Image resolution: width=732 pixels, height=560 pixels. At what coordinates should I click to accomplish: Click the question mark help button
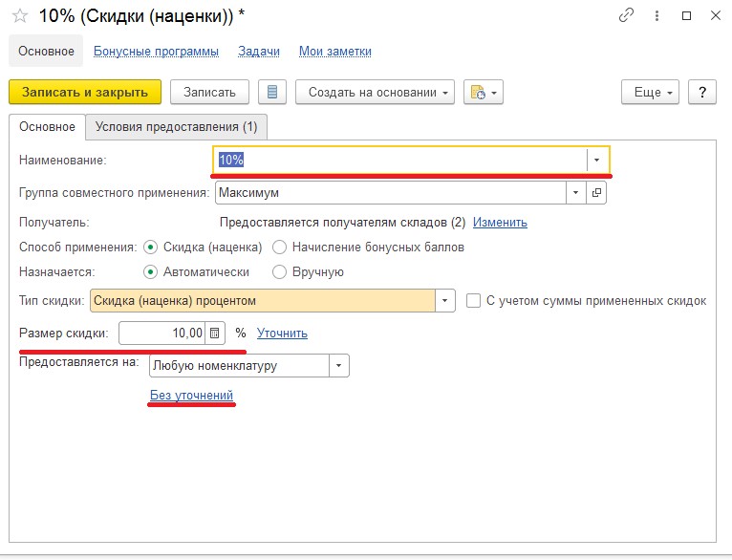(x=702, y=92)
